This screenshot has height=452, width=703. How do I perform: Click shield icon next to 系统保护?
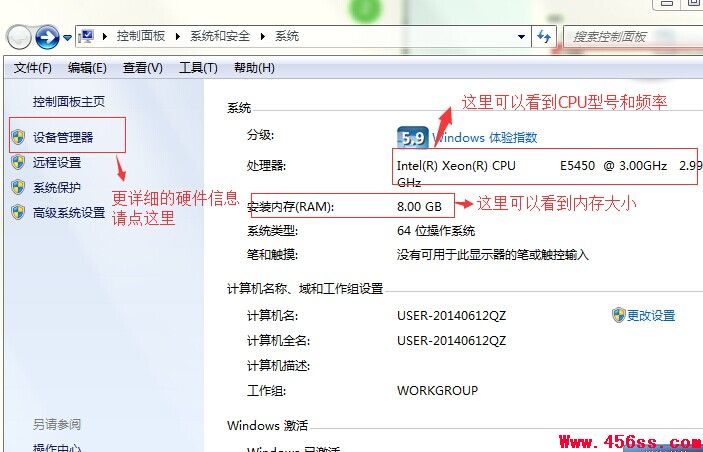point(18,187)
